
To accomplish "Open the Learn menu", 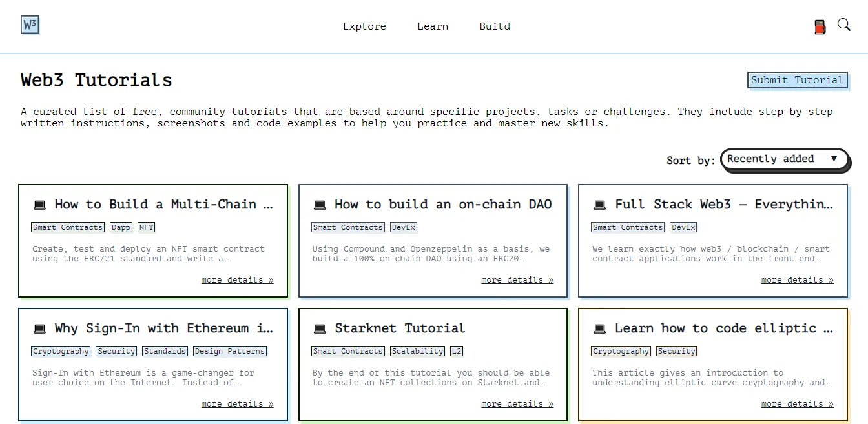I will click(x=432, y=26).
